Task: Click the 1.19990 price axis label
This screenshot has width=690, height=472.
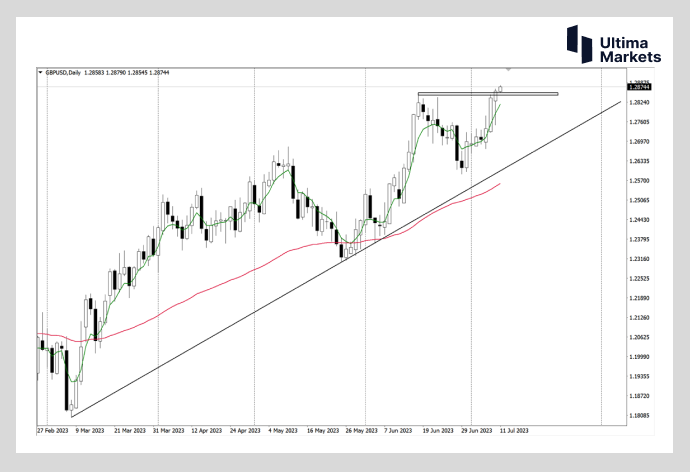Action: click(639, 357)
